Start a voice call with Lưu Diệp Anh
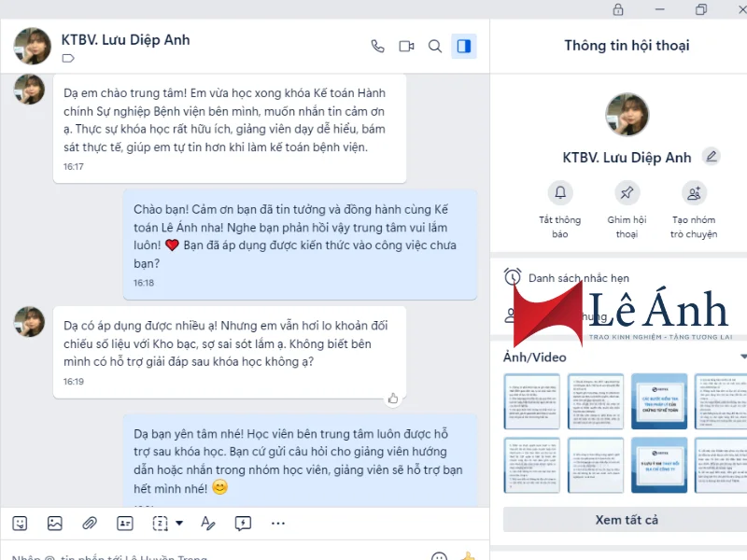The height and width of the screenshot is (560, 747). (377, 46)
